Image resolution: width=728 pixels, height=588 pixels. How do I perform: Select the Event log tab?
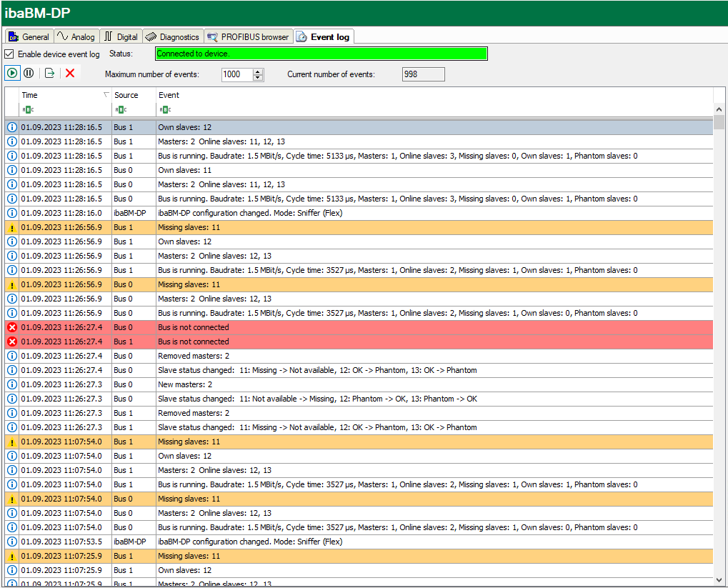pos(324,36)
